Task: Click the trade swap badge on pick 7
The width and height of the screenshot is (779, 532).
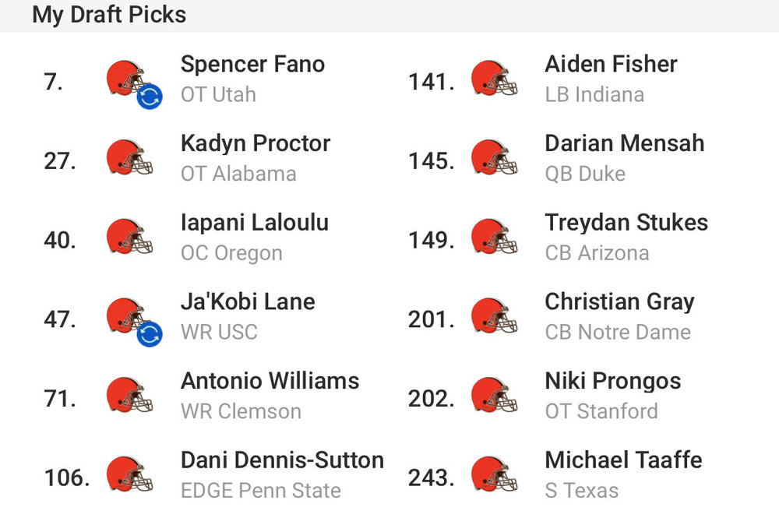Action: 150,97
